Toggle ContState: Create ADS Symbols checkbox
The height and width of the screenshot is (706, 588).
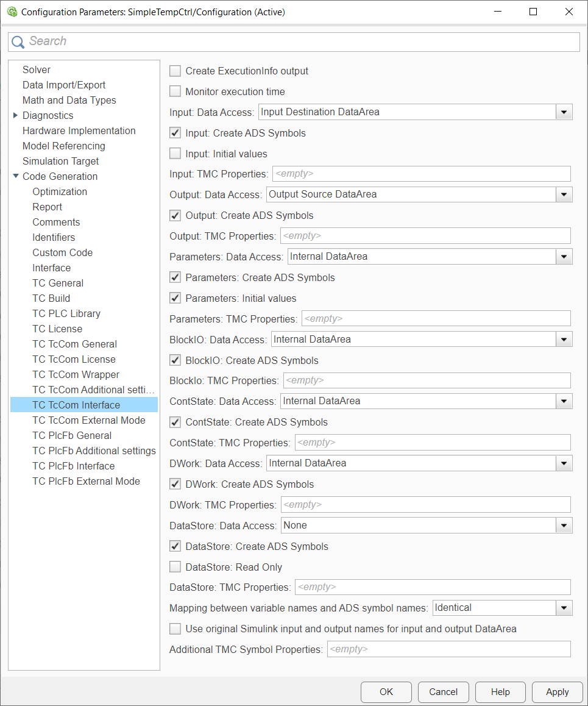pyautogui.click(x=175, y=423)
